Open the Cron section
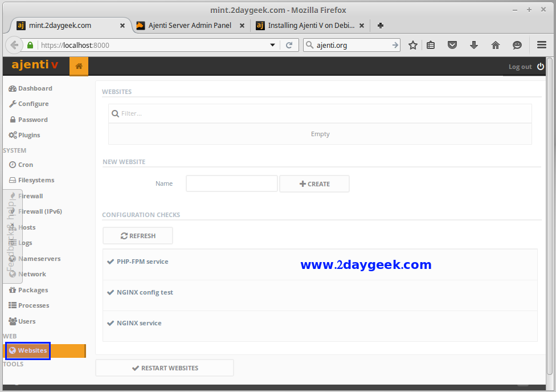The image size is (556, 392). pos(21,165)
